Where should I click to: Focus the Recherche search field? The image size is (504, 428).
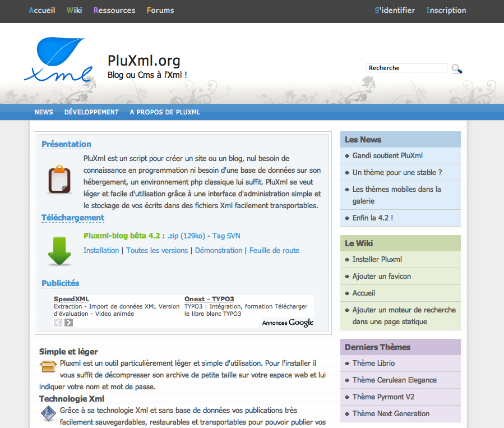[x=407, y=68]
